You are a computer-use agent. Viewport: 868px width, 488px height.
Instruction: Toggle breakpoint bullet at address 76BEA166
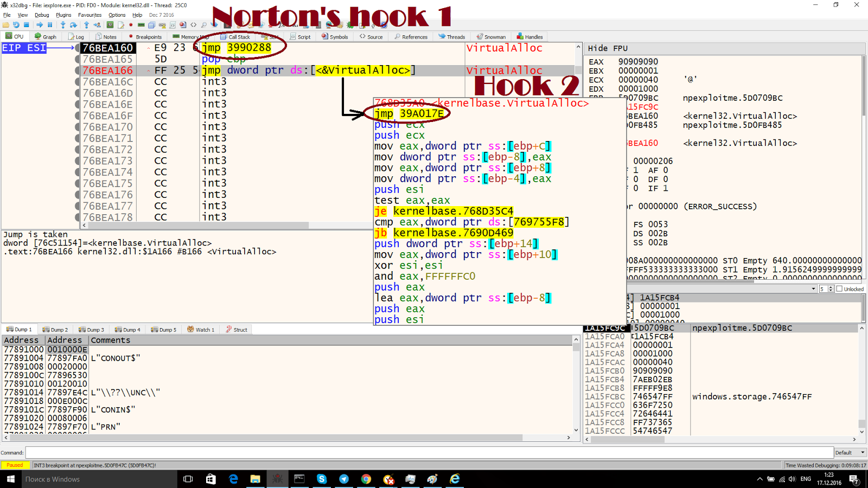78,70
